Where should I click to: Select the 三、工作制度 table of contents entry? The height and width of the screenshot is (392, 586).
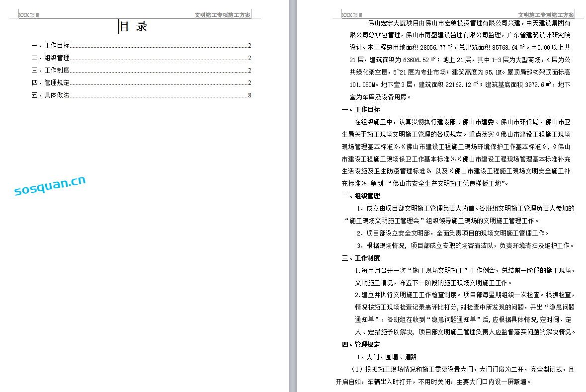click(x=50, y=71)
